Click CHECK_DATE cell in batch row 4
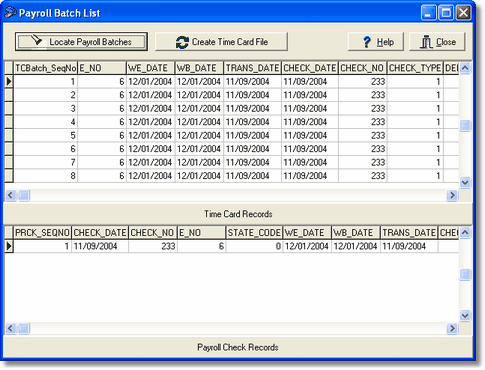This screenshot has width=485, height=370. (310, 122)
